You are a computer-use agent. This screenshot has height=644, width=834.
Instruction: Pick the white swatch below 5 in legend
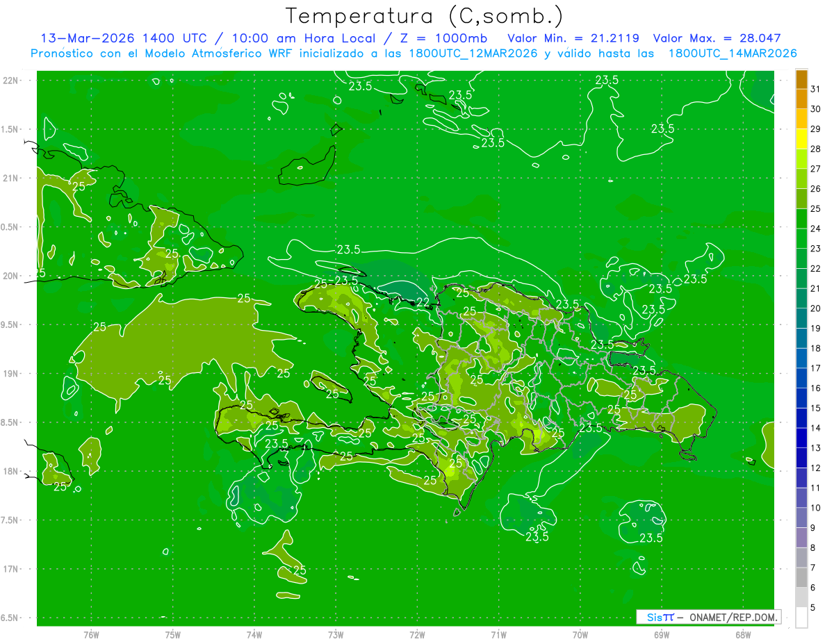pyautogui.click(x=801, y=617)
